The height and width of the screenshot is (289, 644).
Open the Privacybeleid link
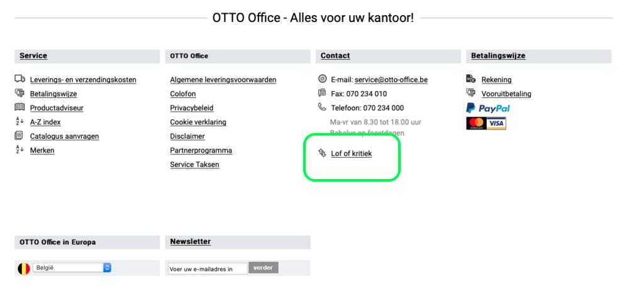pos(192,108)
